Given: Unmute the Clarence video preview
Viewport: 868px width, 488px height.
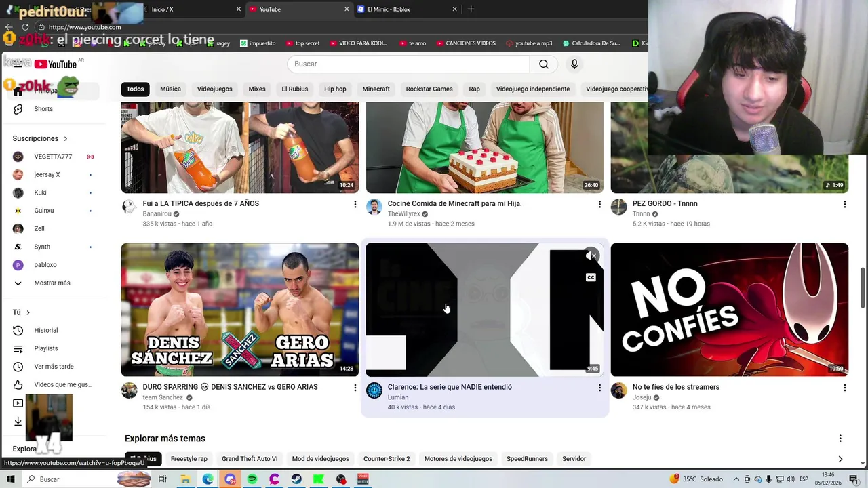Looking at the screenshot, I should pyautogui.click(x=591, y=256).
